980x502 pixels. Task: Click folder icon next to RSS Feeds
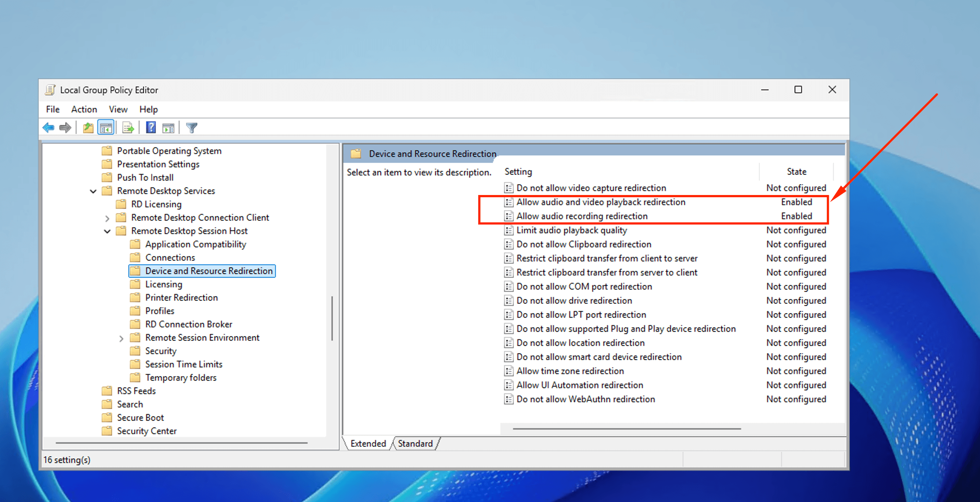pyautogui.click(x=107, y=391)
